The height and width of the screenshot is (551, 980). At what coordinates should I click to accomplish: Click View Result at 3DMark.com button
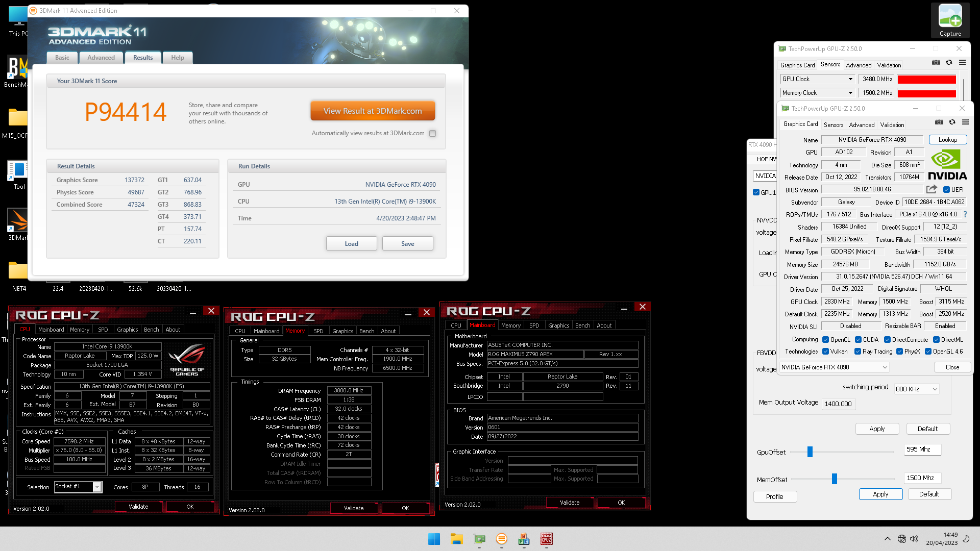[x=373, y=111]
